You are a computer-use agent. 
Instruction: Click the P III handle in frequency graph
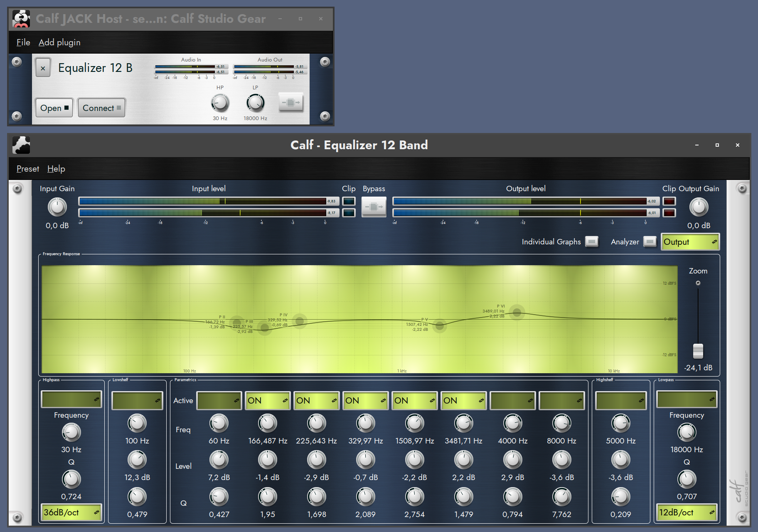[x=264, y=328]
